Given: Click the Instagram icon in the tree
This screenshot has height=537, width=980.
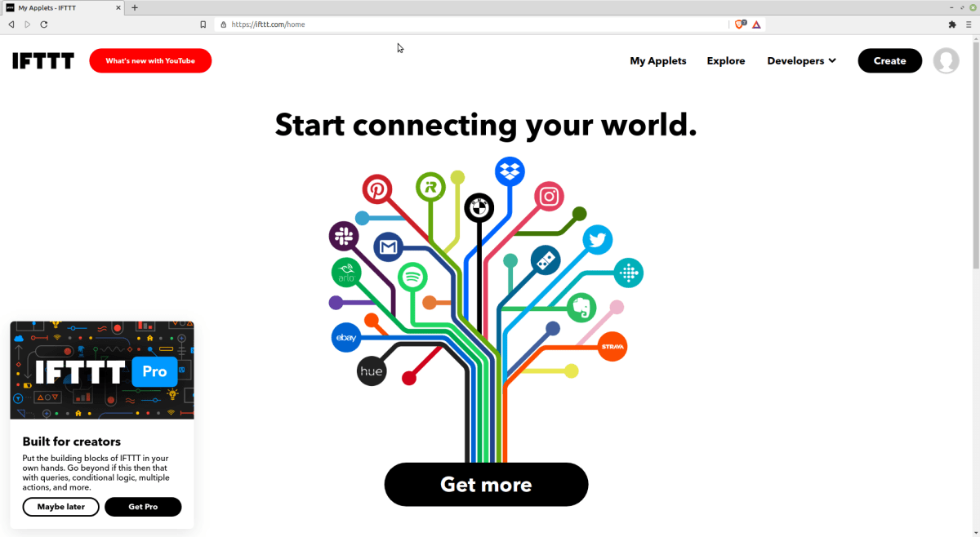Looking at the screenshot, I should (x=550, y=197).
